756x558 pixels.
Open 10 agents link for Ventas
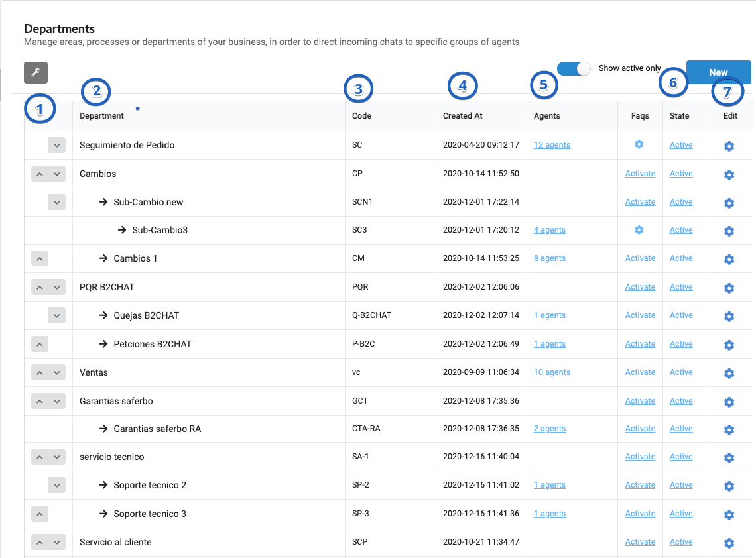coord(552,372)
